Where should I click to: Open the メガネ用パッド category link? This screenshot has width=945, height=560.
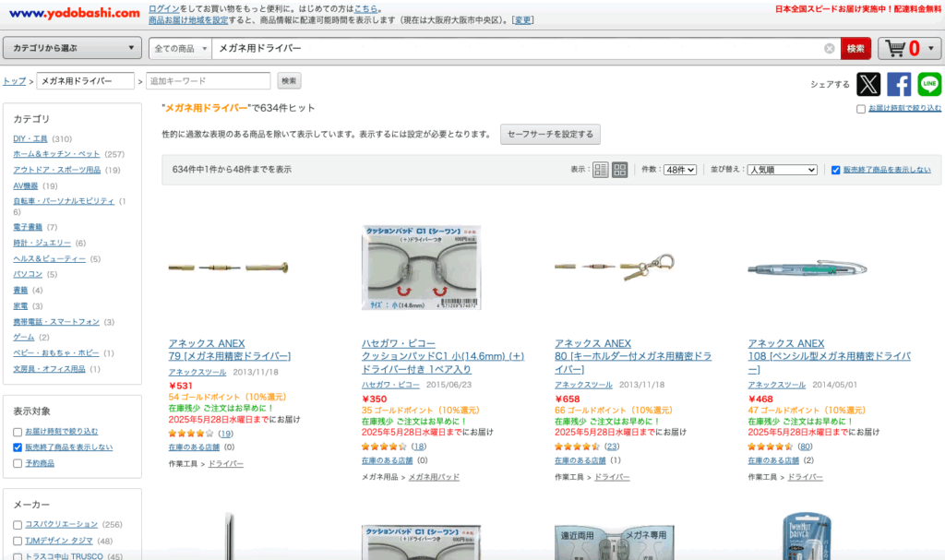[x=434, y=477]
